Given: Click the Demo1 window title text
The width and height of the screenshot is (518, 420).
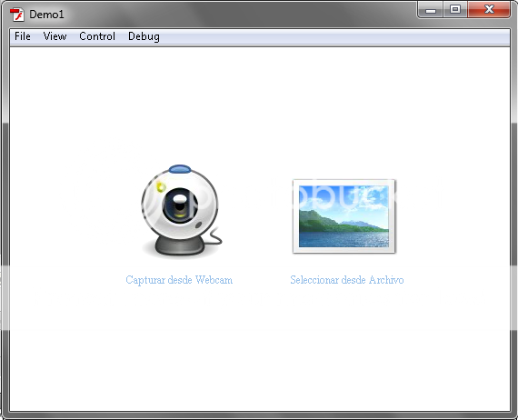Looking at the screenshot, I should pyautogui.click(x=46, y=15).
